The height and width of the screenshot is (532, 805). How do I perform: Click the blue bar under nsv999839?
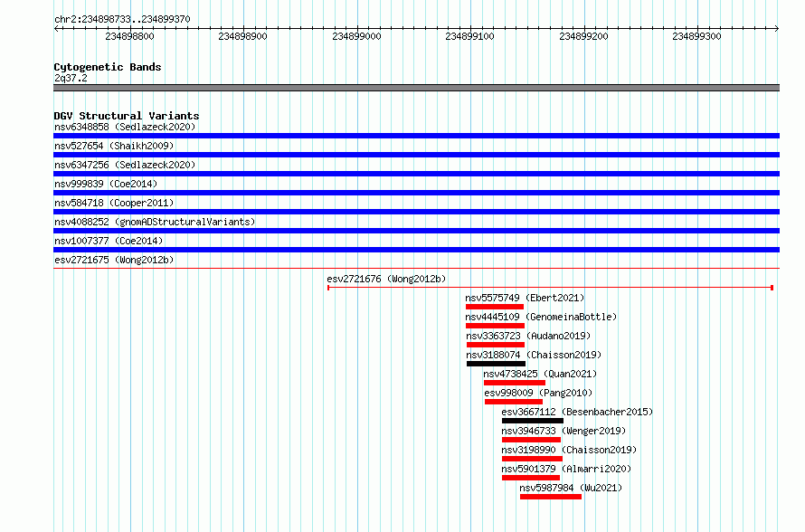416,193
